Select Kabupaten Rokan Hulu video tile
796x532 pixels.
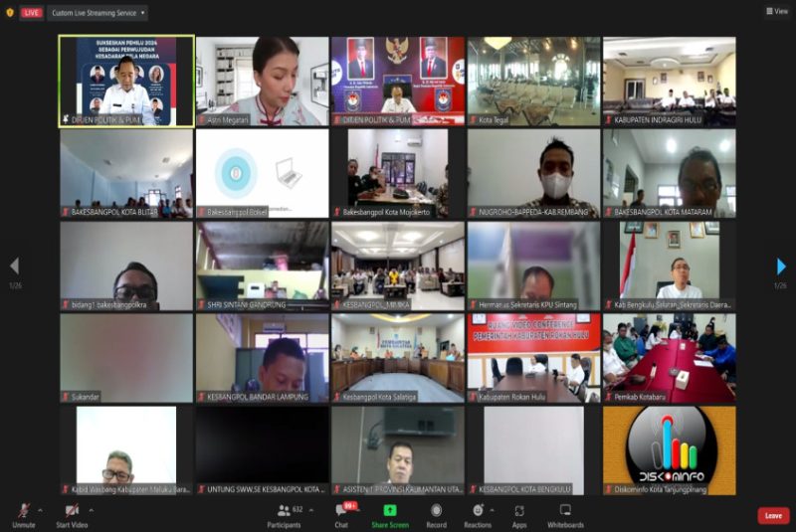[533, 358]
